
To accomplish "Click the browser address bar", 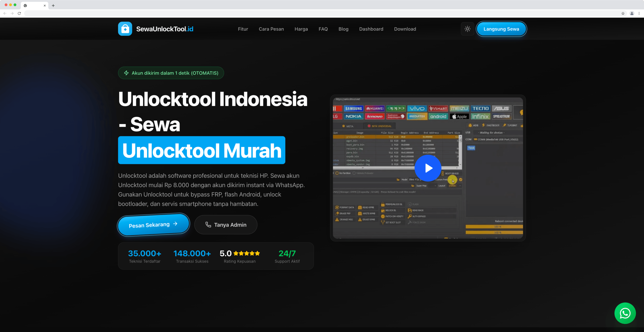I will [322, 13].
